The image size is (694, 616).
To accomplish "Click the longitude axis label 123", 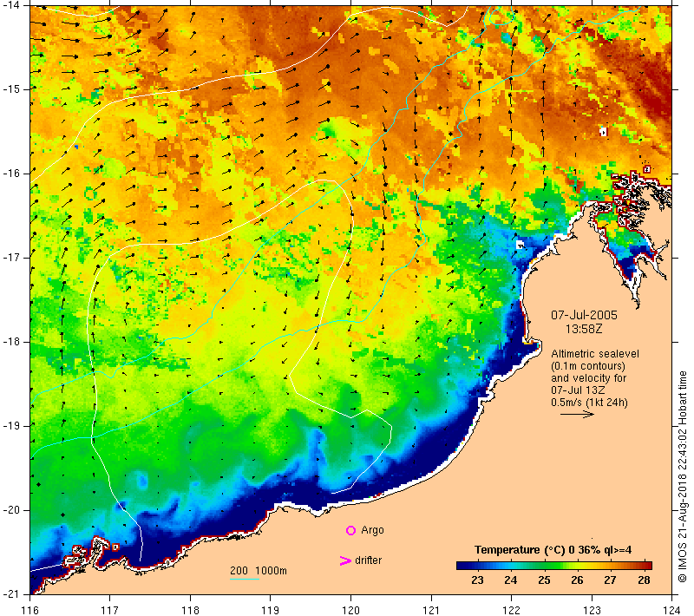I will (592, 610).
